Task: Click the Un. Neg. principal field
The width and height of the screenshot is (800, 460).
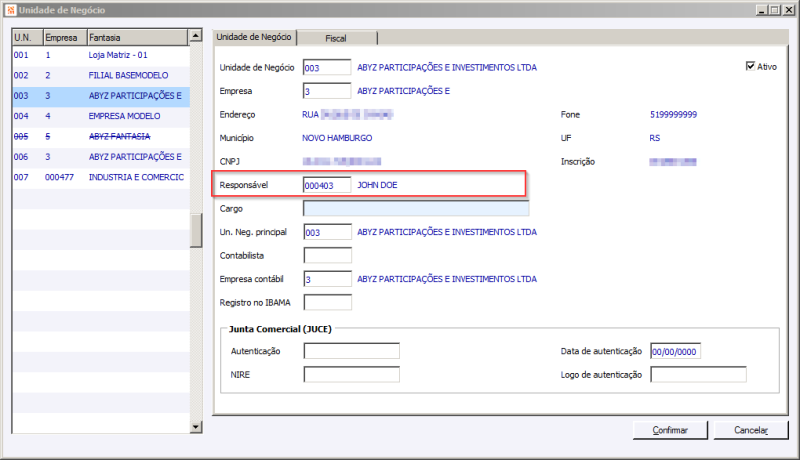Action: tap(327, 232)
